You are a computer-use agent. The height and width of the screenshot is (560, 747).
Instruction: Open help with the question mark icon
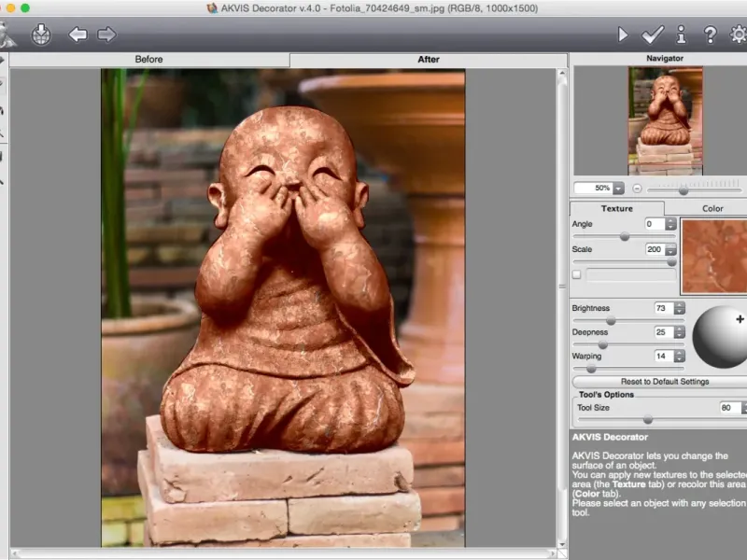pyautogui.click(x=710, y=35)
